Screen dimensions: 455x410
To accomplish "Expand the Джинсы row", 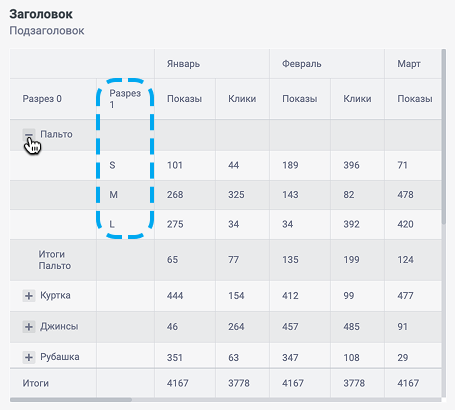I will pyautogui.click(x=29, y=327).
